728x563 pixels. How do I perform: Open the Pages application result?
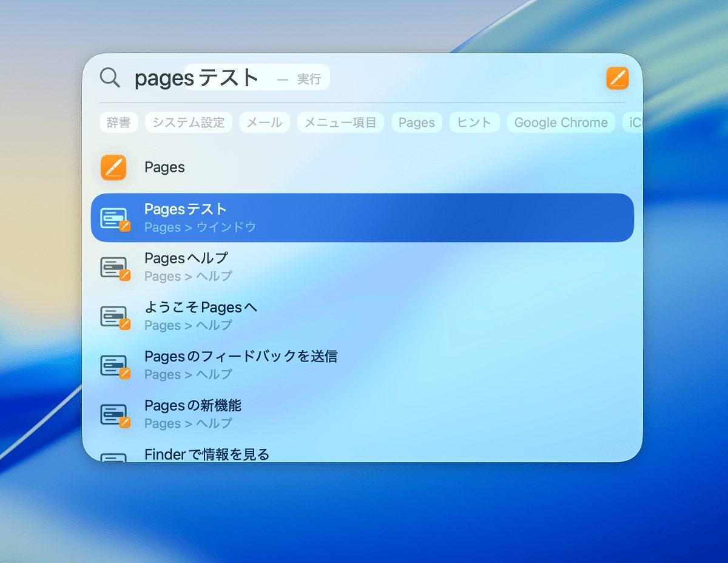click(x=362, y=167)
